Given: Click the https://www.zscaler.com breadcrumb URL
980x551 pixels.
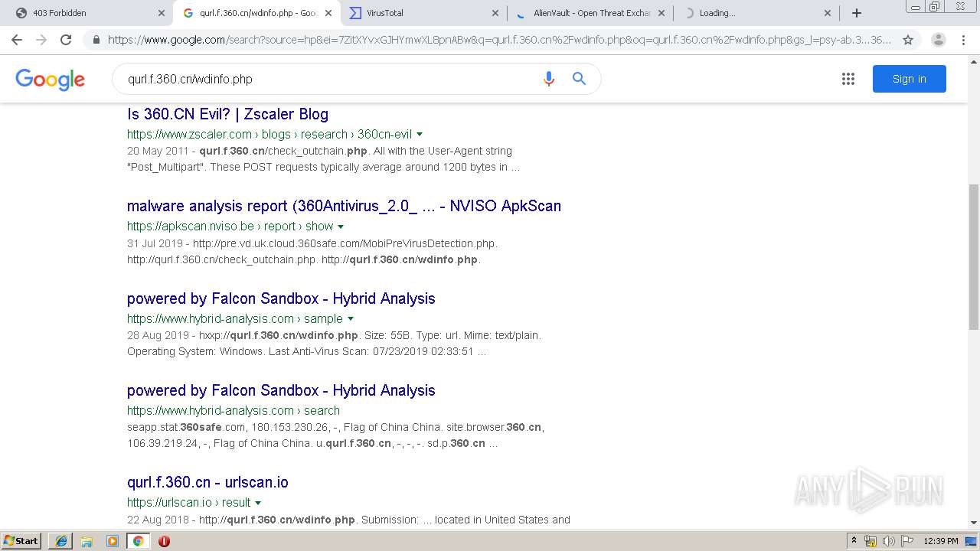Looking at the screenshot, I should (189, 134).
